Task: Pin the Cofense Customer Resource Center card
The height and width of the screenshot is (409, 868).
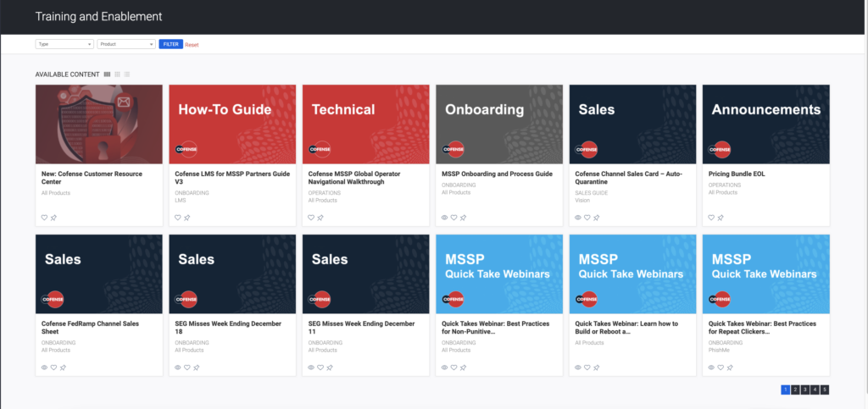Action: click(53, 218)
